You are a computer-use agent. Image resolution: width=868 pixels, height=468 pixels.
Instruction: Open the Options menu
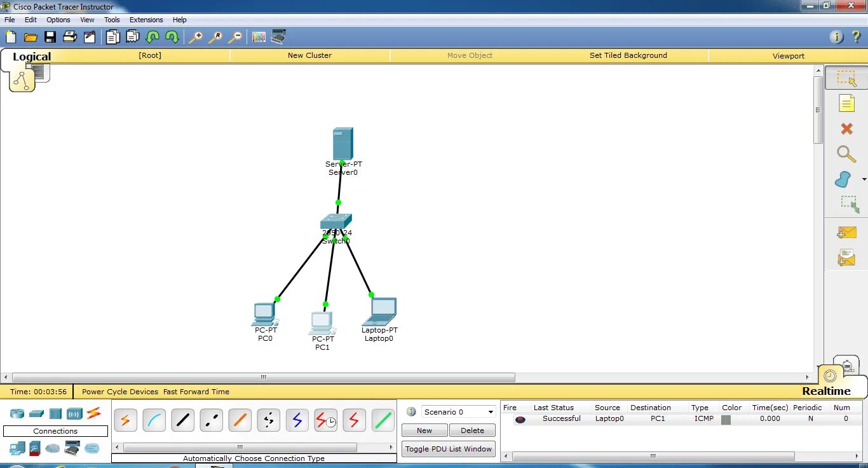point(58,20)
